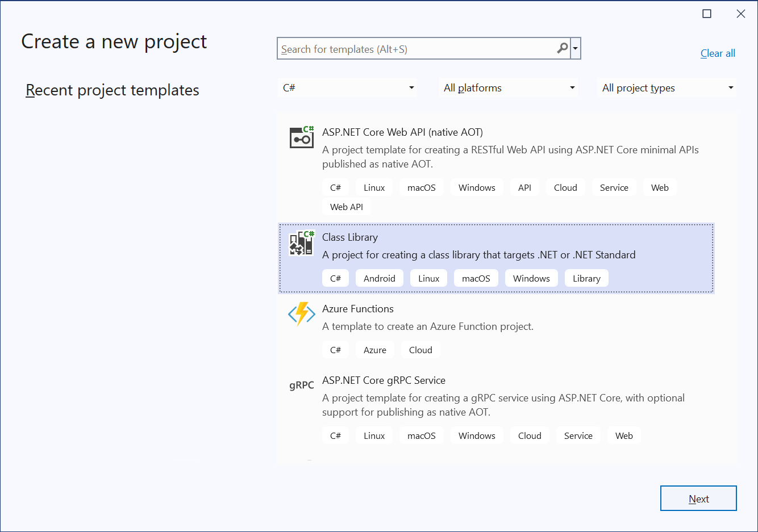
Task: Click 'A template to create an Azure Function project.'
Action: point(428,326)
